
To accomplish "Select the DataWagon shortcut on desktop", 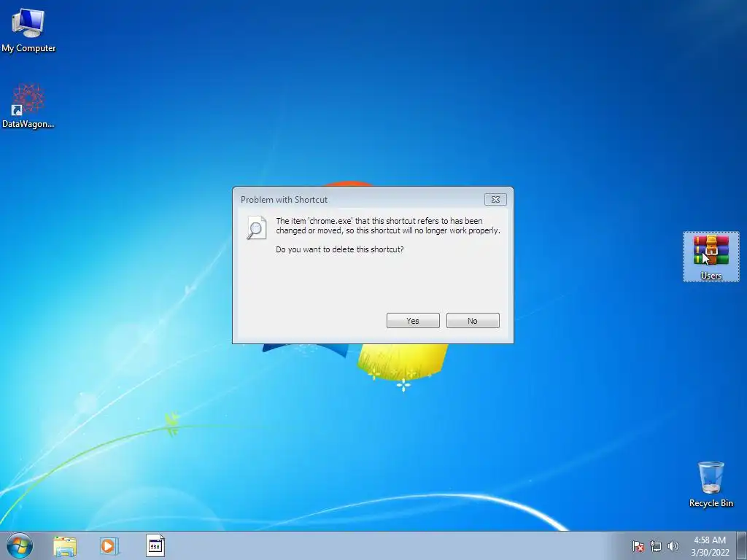I will (28, 106).
